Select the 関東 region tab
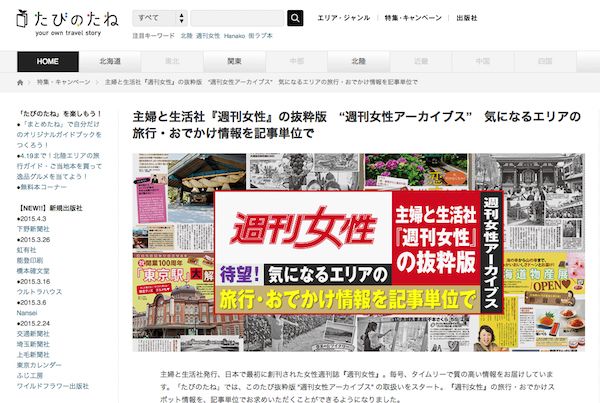Viewport: 600px width, 403px height. [x=235, y=62]
